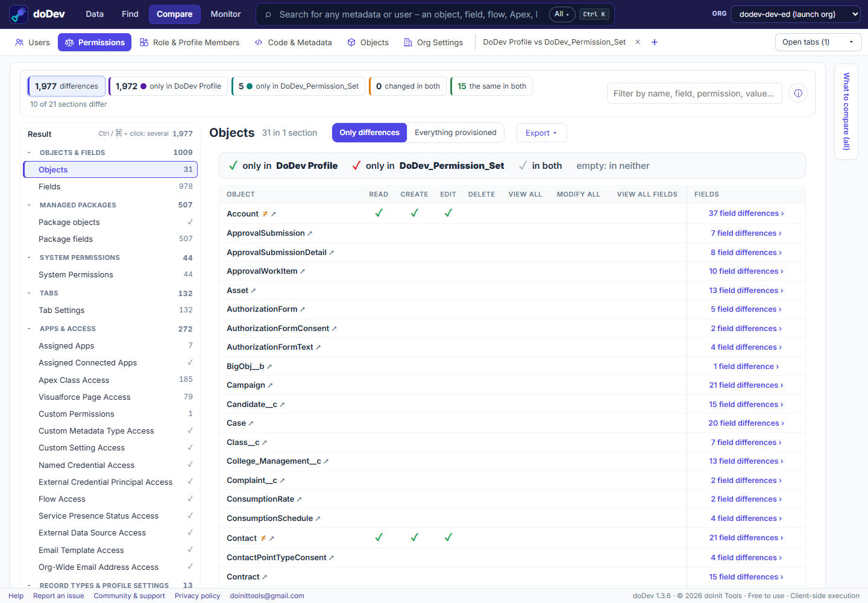Open 37 field differences for Account
The height and width of the screenshot is (603, 868).
(x=746, y=213)
